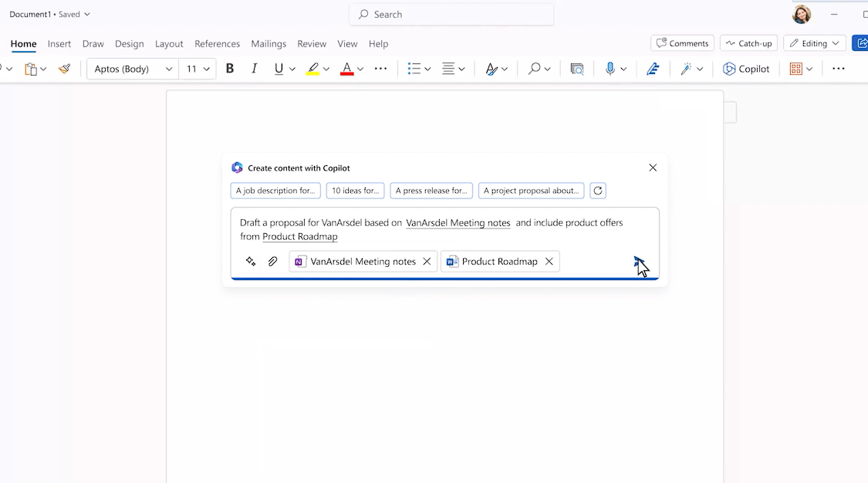The image size is (868, 483).
Task: Click the Search box in title bar
Action: 451,15
